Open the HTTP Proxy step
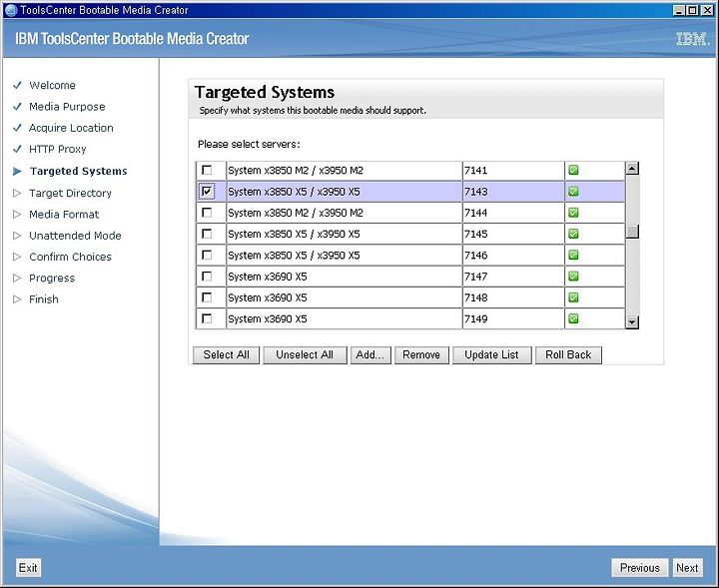Screen dimensions: 719x588 click(57, 149)
